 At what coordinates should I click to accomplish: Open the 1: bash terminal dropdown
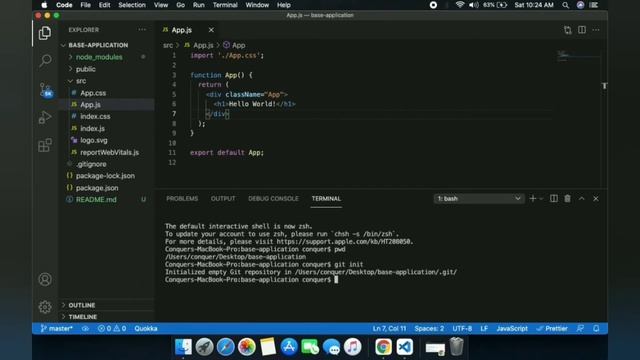pos(479,198)
